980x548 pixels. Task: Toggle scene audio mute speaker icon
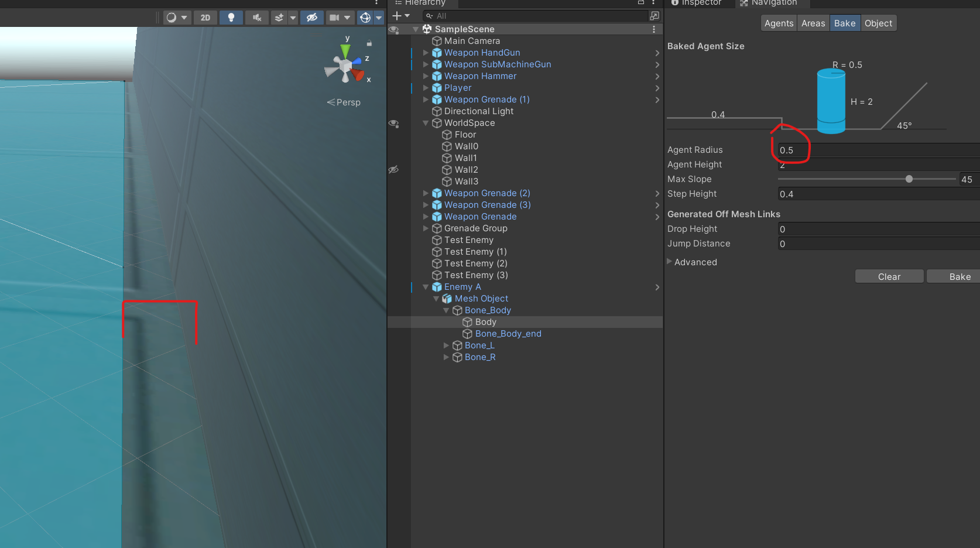point(256,18)
